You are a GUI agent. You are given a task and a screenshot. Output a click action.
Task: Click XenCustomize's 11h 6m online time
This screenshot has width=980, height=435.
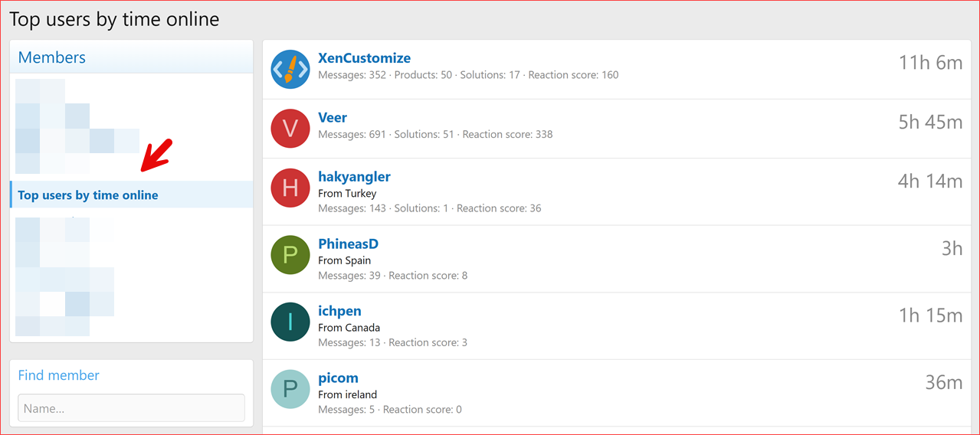(x=930, y=63)
